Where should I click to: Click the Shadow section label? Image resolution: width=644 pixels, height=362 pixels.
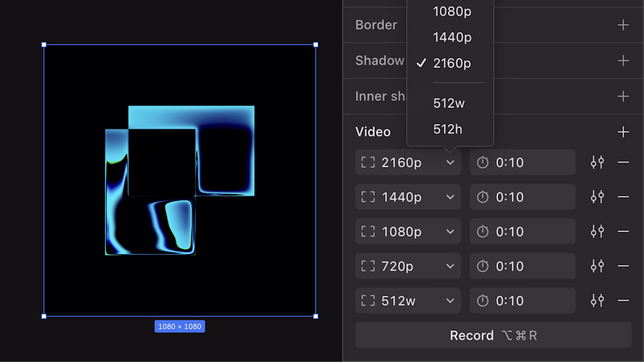pyautogui.click(x=380, y=61)
